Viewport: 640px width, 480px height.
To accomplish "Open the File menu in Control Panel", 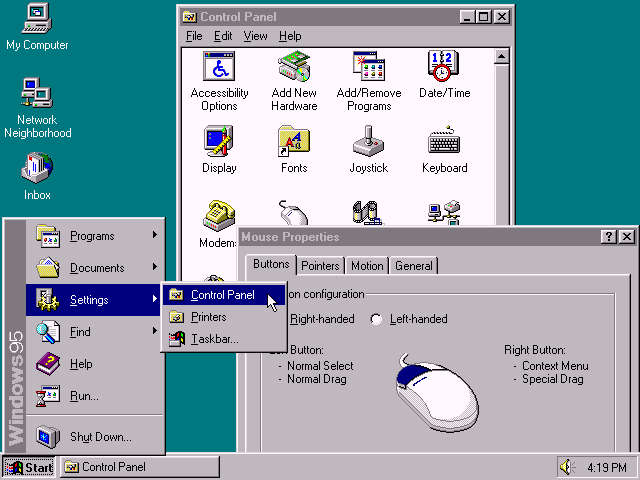I will [x=194, y=36].
